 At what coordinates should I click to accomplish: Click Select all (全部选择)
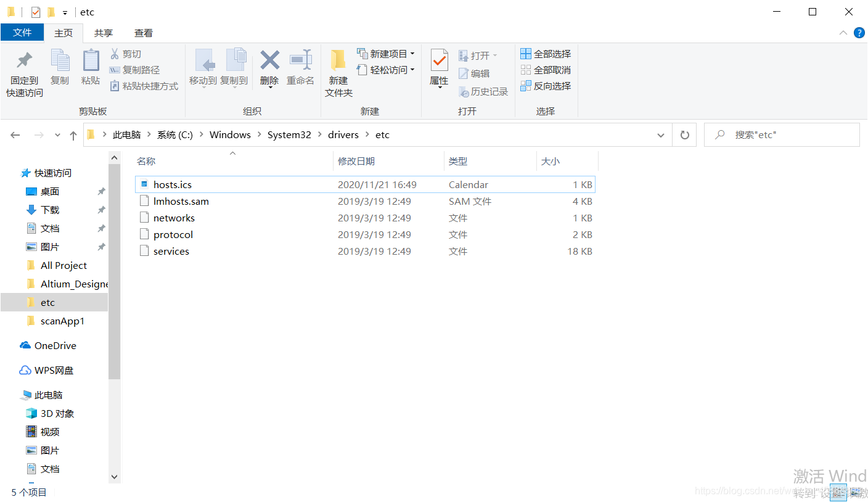(x=546, y=54)
